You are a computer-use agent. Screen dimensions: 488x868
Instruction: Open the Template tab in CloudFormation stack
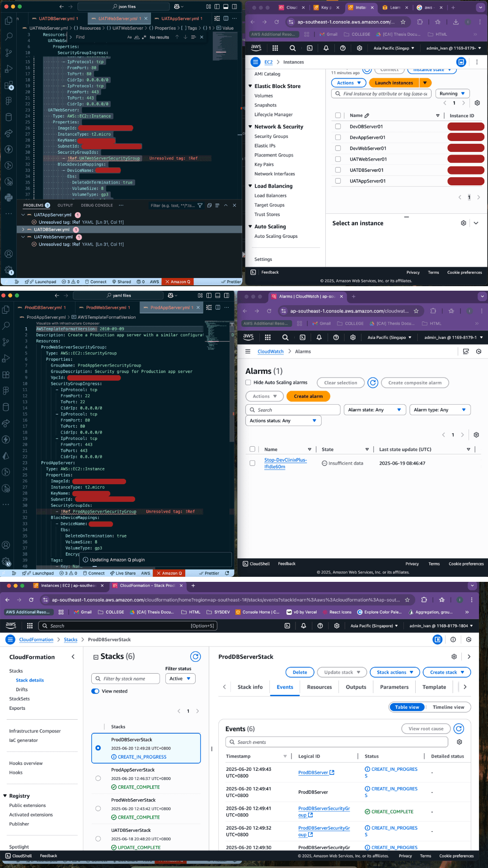[x=434, y=687]
